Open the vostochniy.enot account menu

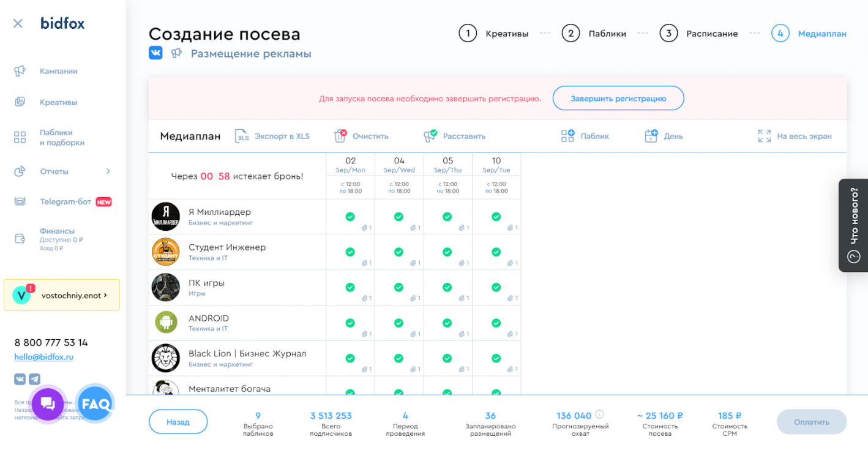[62, 295]
